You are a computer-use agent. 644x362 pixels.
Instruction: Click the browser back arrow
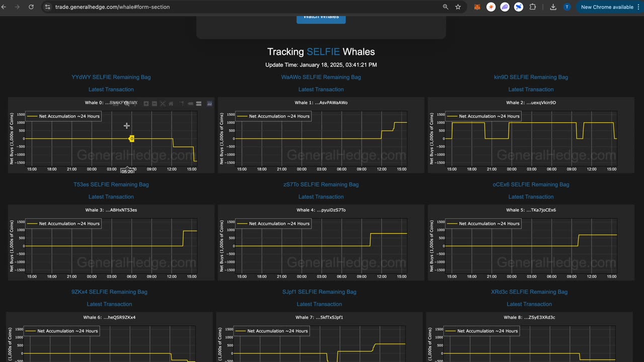(4, 7)
